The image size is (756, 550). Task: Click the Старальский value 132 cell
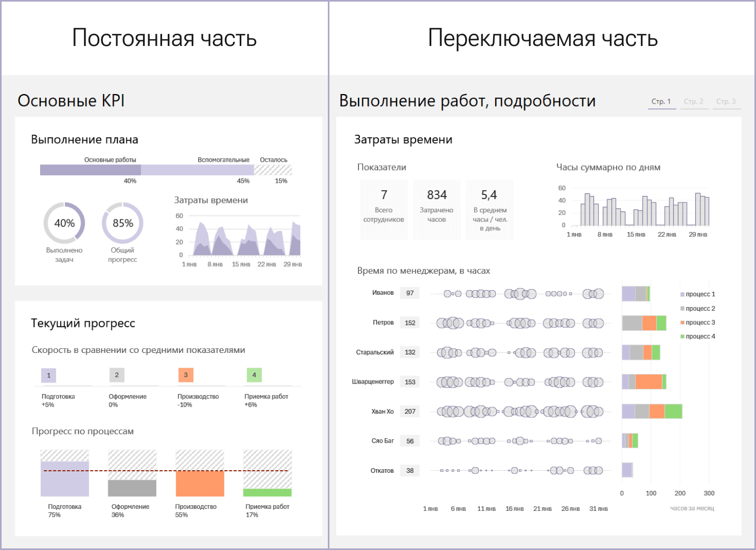(x=410, y=352)
